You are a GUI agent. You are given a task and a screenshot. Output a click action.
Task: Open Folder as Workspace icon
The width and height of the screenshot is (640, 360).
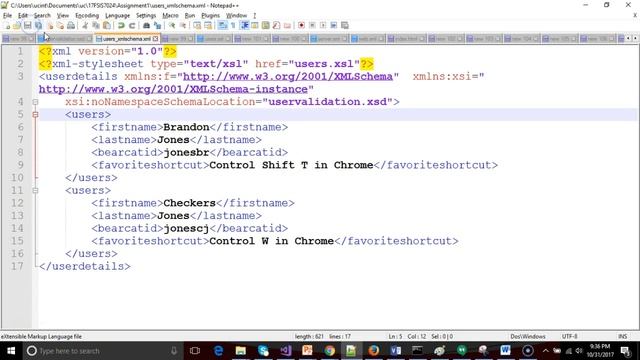pos(287,25)
